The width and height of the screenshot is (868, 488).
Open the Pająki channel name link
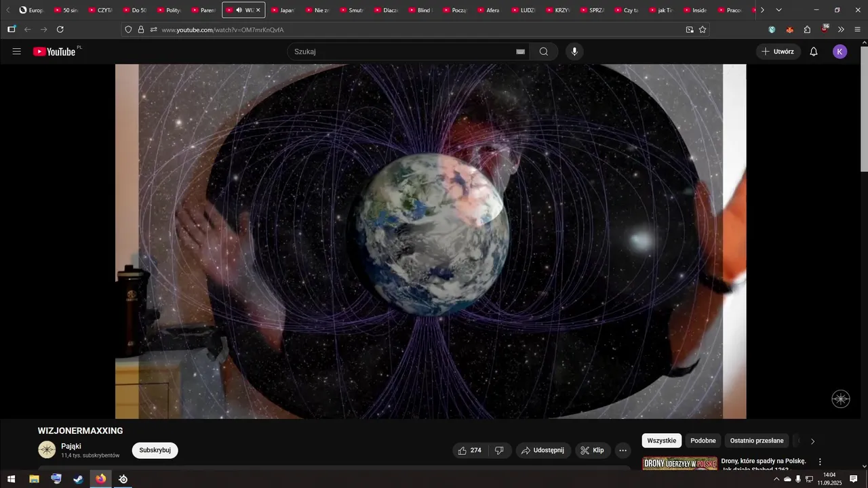[x=71, y=446]
